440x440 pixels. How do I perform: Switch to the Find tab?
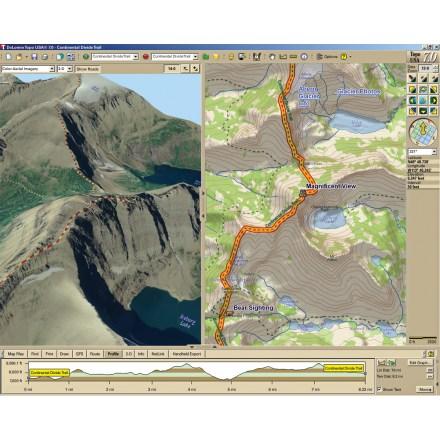35,354
